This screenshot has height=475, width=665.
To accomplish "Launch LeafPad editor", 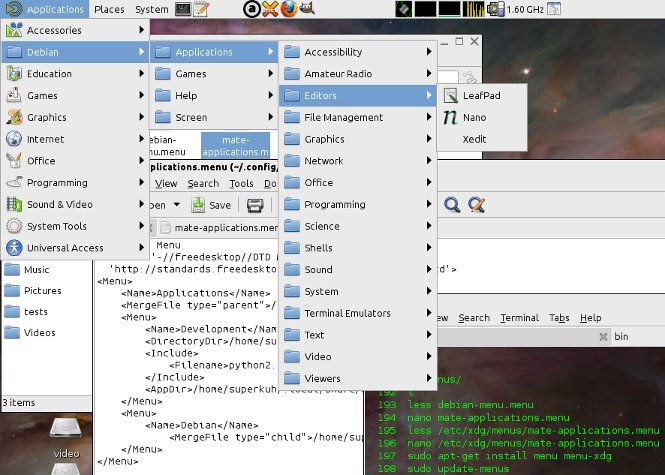I will [482, 95].
